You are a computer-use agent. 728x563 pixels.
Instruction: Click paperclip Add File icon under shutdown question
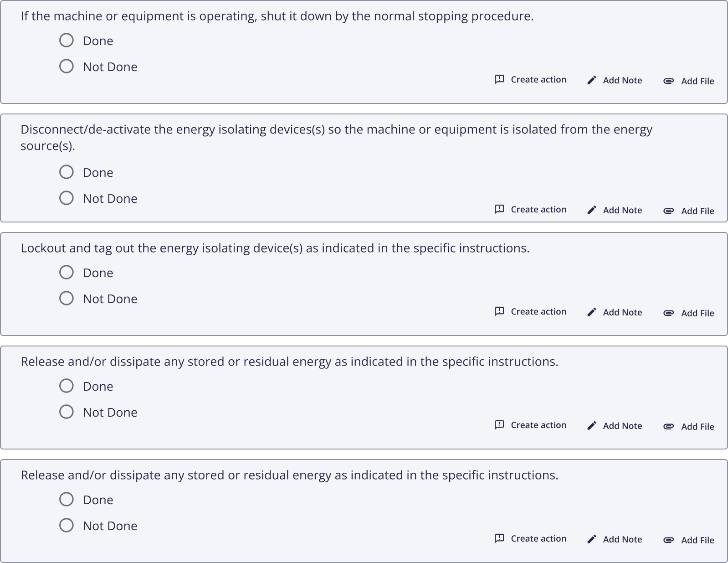[668, 81]
